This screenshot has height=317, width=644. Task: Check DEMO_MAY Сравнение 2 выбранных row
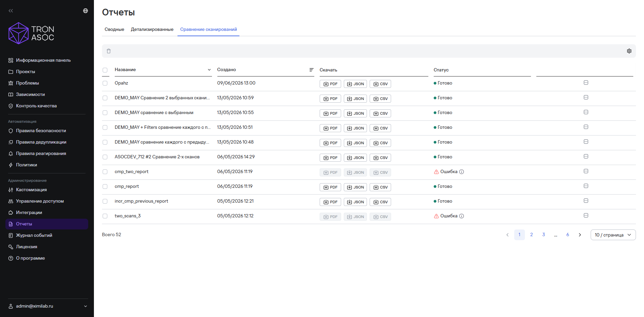point(105,98)
